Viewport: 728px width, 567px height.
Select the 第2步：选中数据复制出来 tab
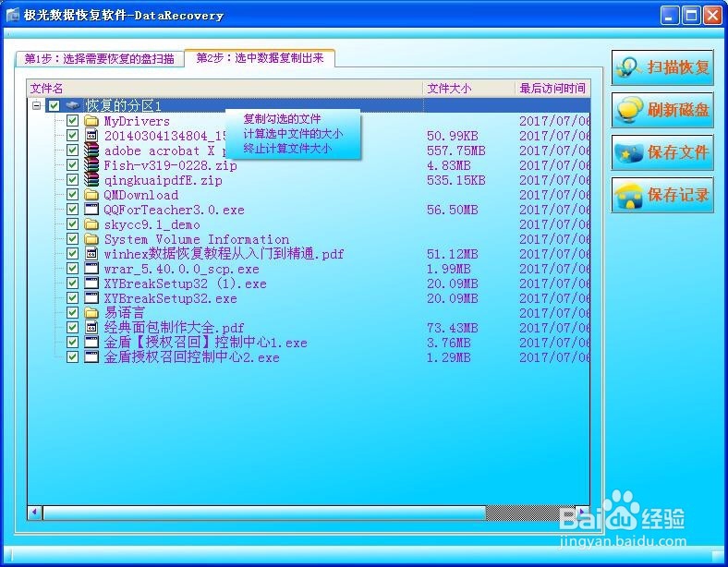[x=260, y=58]
